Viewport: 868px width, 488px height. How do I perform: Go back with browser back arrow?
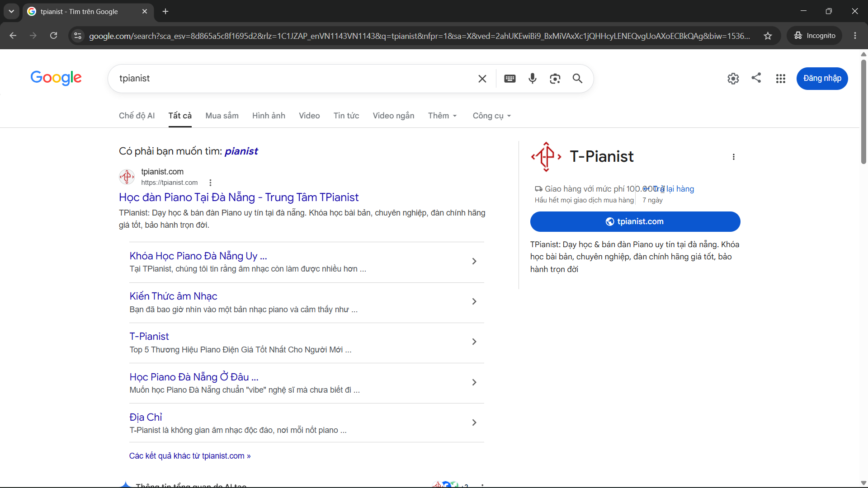(13, 36)
